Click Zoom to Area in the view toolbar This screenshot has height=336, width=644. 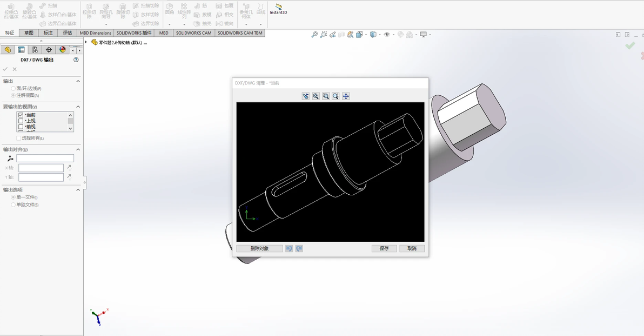pyautogui.click(x=324, y=35)
